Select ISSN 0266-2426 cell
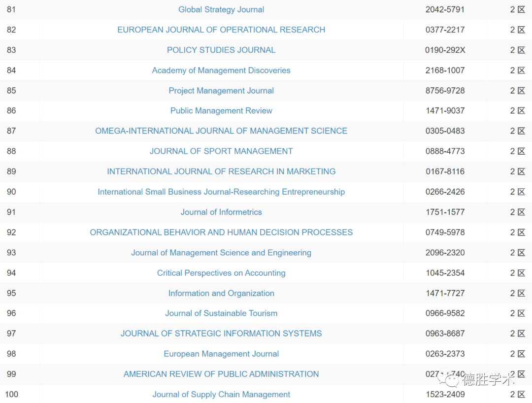 [x=445, y=192]
